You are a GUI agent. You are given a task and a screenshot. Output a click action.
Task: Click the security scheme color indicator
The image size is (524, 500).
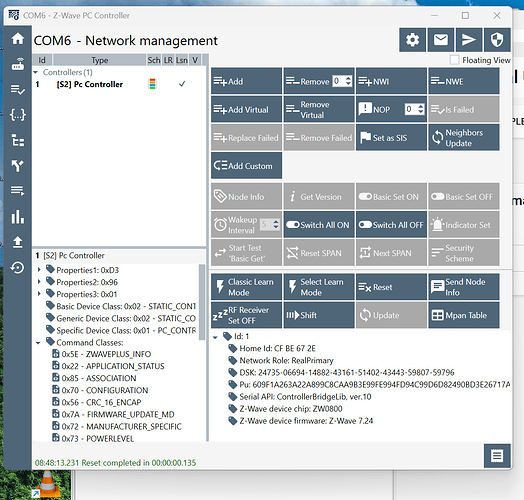[152, 84]
